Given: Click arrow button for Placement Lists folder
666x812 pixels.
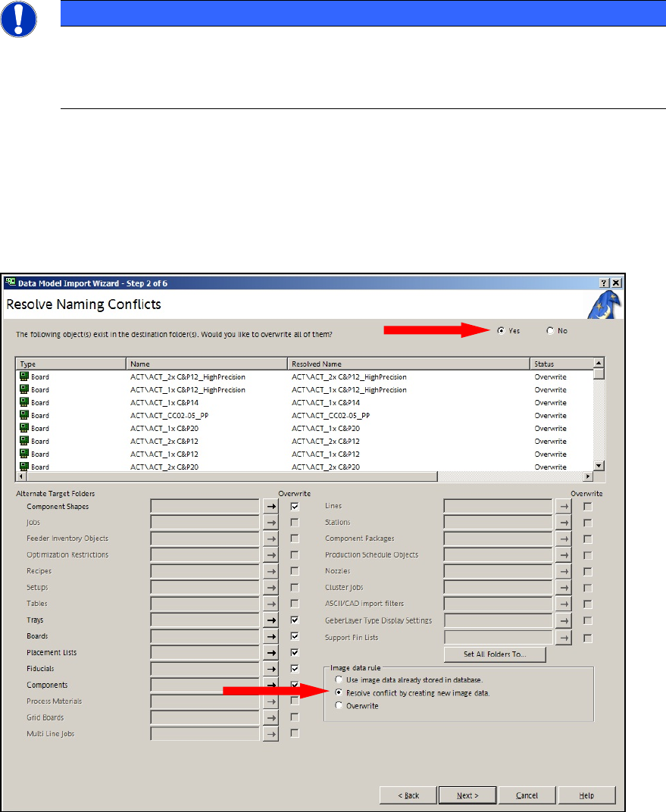Looking at the screenshot, I should 270,652.
